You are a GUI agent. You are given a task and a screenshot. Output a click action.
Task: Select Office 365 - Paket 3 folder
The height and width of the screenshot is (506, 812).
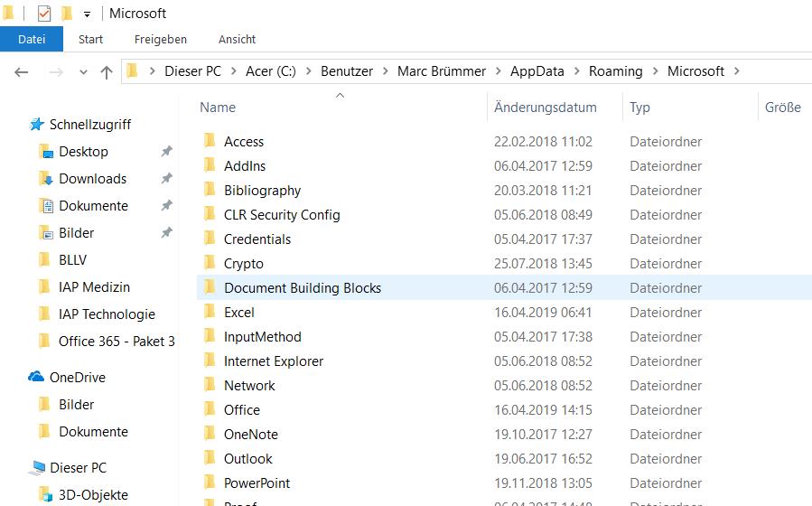(117, 342)
